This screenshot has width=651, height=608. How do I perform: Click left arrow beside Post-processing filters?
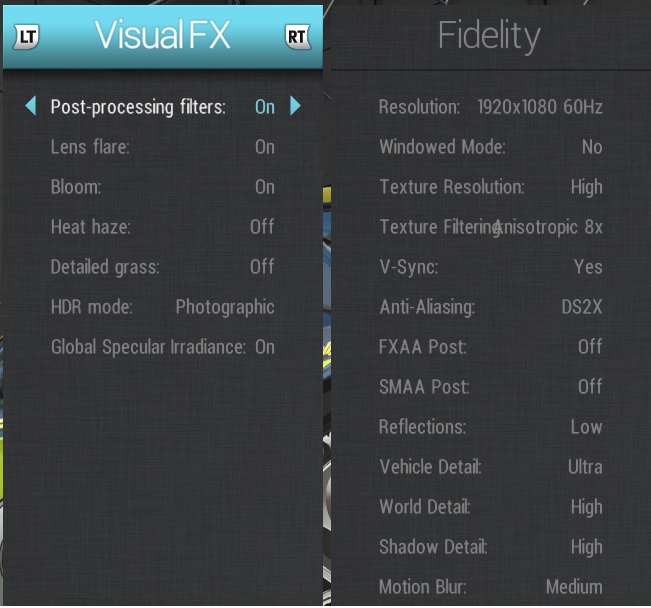(x=31, y=106)
